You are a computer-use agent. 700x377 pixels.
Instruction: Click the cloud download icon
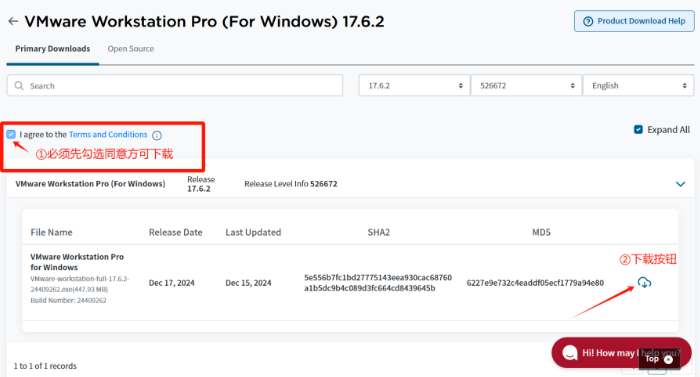644,282
